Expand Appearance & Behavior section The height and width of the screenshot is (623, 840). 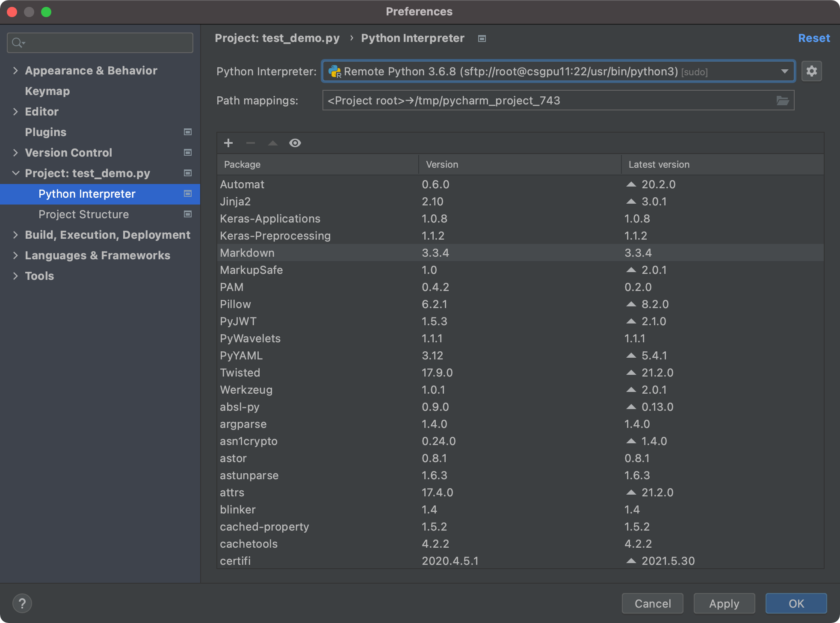tap(15, 70)
